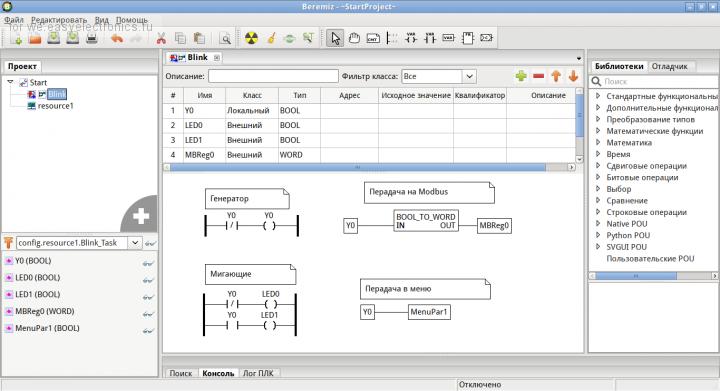Click the large plus add-element button in Project panel
The height and width of the screenshot is (391, 720).
(x=140, y=215)
